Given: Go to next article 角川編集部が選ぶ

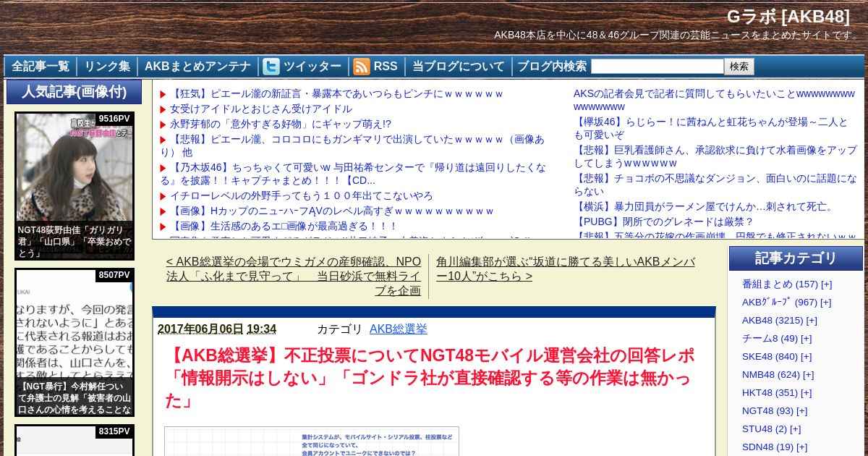Looking at the screenshot, I should click(566, 269).
